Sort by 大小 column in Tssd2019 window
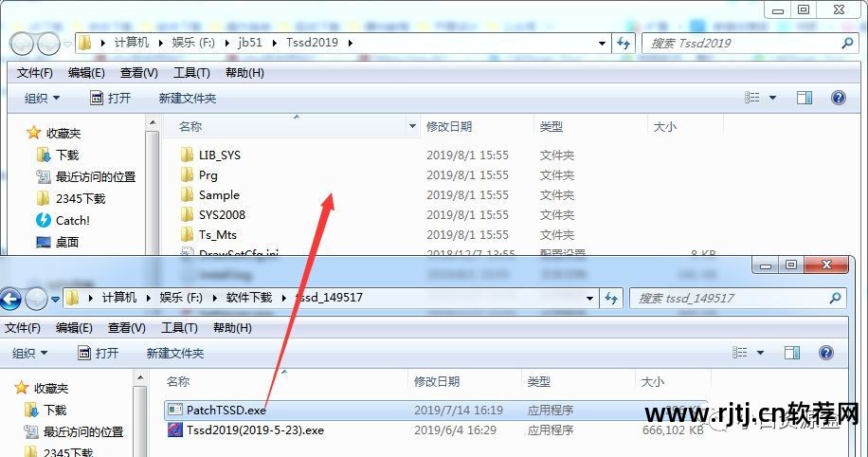 coord(665,126)
